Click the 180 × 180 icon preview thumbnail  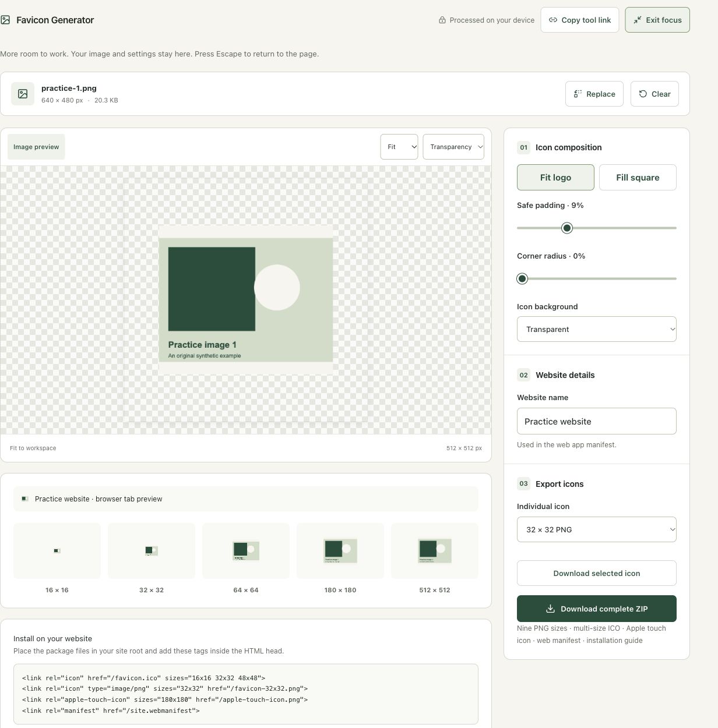coord(340,551)
